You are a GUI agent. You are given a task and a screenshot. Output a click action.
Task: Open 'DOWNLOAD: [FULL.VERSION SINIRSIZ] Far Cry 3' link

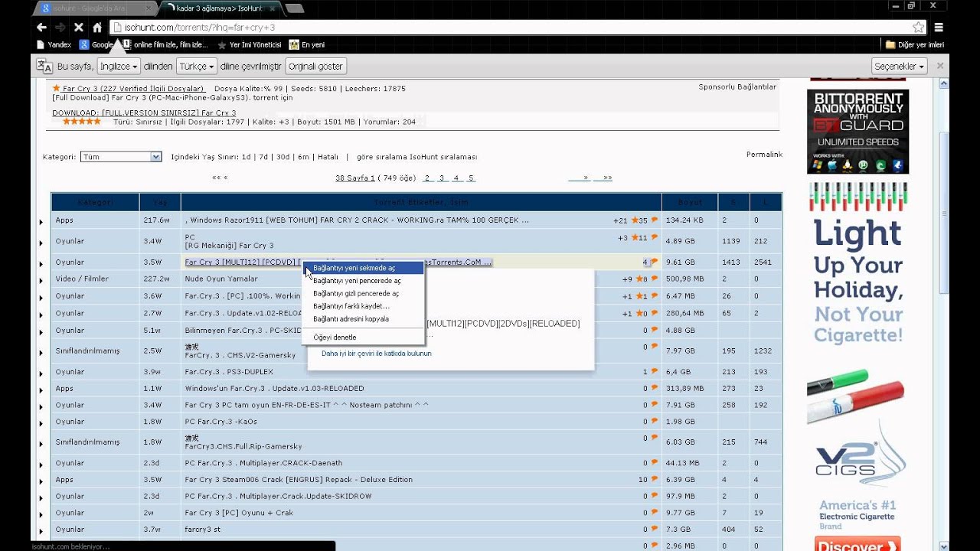click(144, 112)
